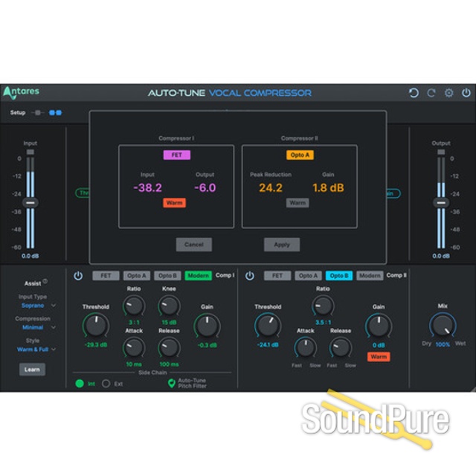Toggle Comp II power button
The image size is (476, 476).
250,276
